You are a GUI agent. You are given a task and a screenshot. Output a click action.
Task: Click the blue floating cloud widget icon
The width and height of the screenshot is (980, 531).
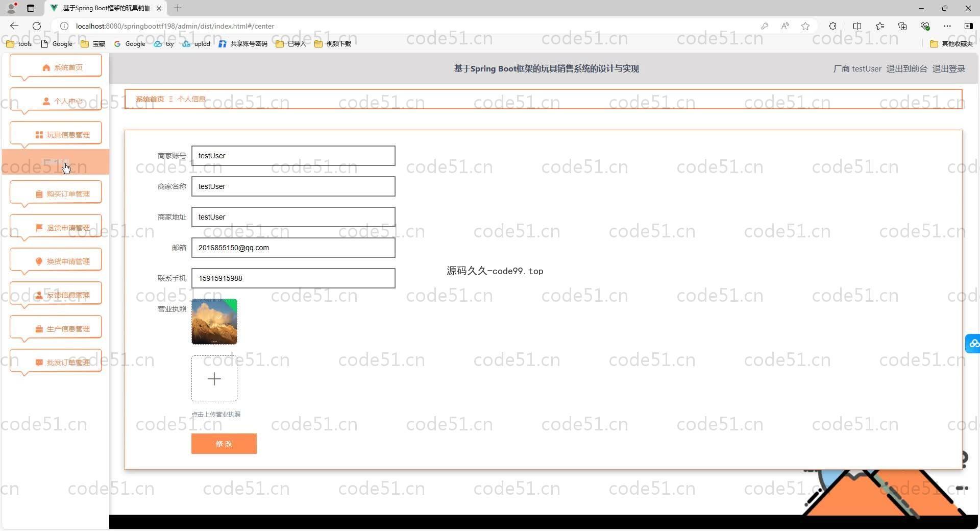973,343
